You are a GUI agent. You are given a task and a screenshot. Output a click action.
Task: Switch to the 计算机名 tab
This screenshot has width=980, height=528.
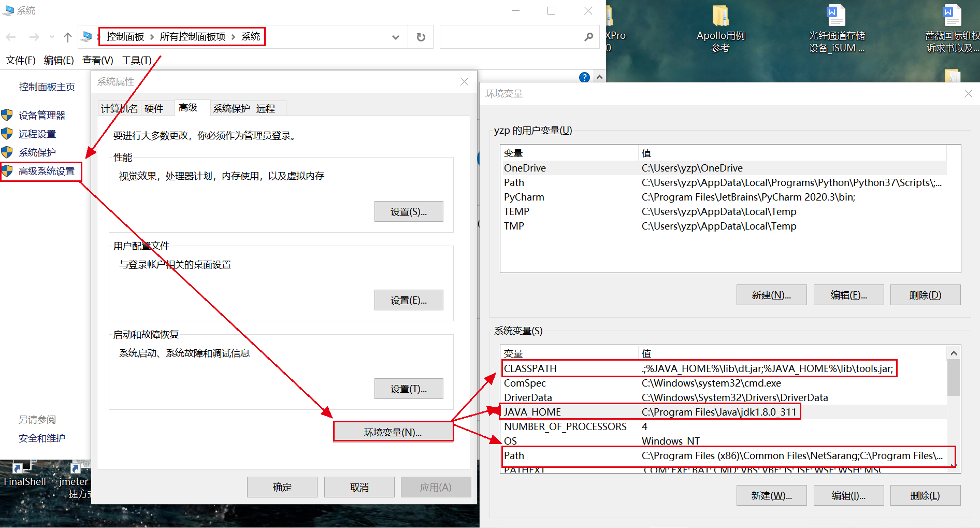pos(120,108)
